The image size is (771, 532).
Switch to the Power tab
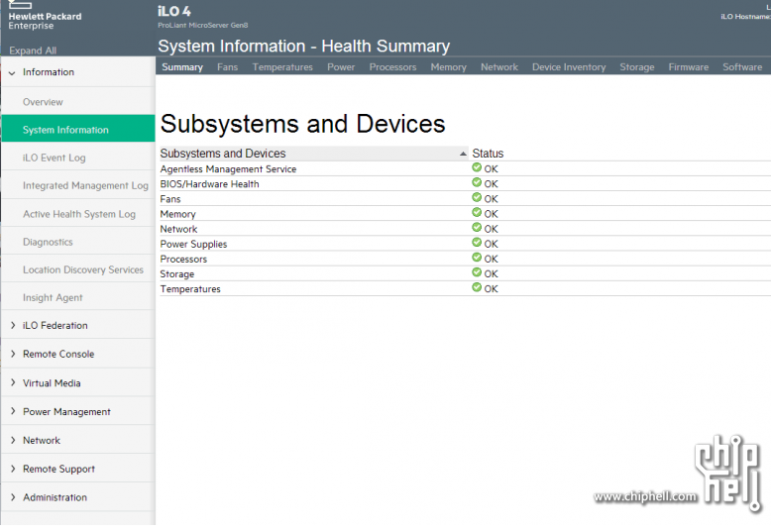[341, 67]
